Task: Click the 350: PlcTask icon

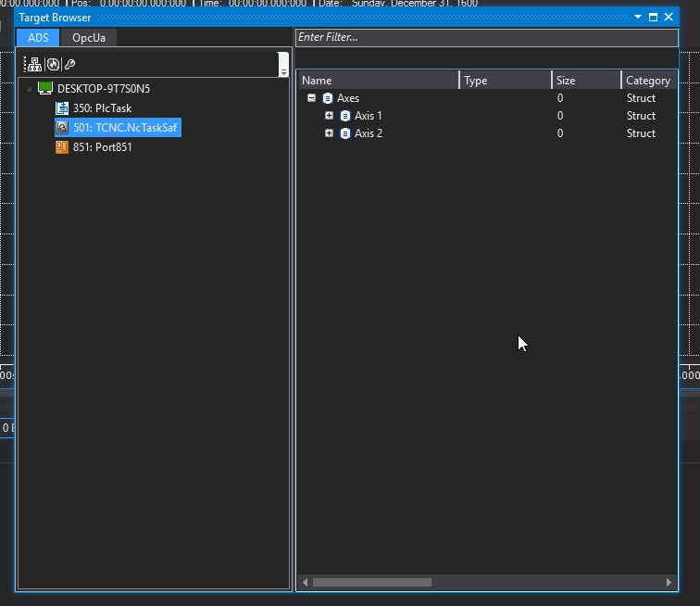Action: [62, 108]
